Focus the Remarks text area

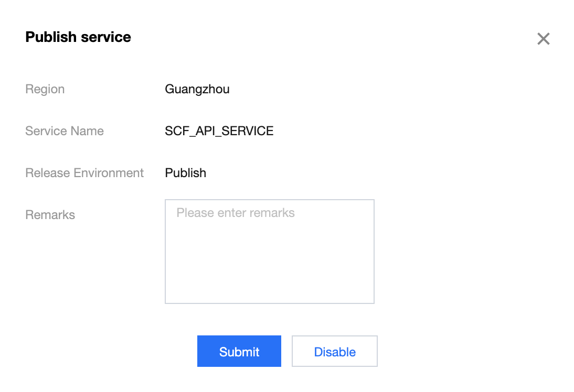(269, 251)
